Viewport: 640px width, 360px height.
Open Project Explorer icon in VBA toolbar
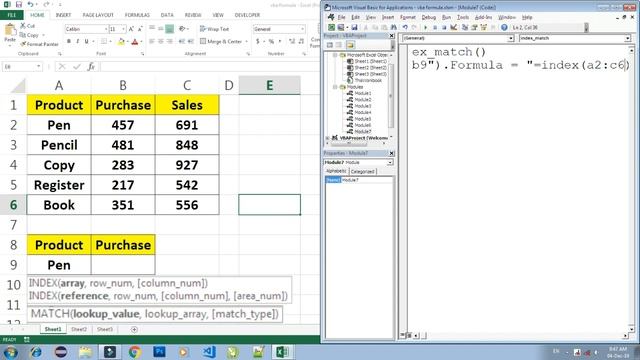(x=465, y=27)
